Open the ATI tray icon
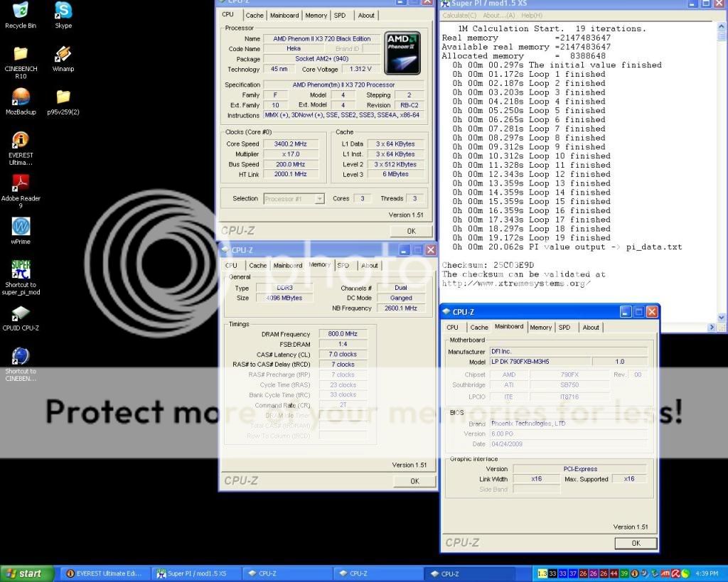Viewport: 728px width, 582px height. 665,573
